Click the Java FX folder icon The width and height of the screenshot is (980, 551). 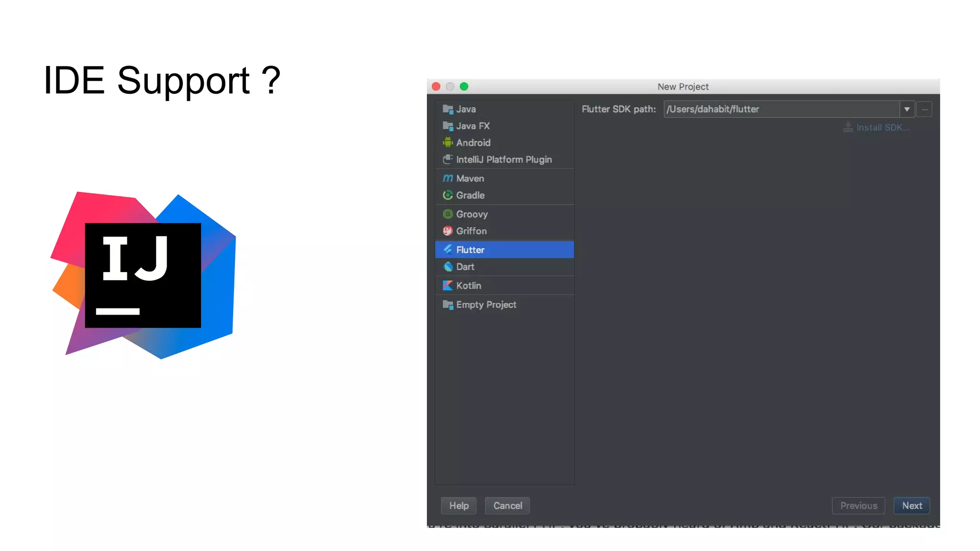pos(448,126)
